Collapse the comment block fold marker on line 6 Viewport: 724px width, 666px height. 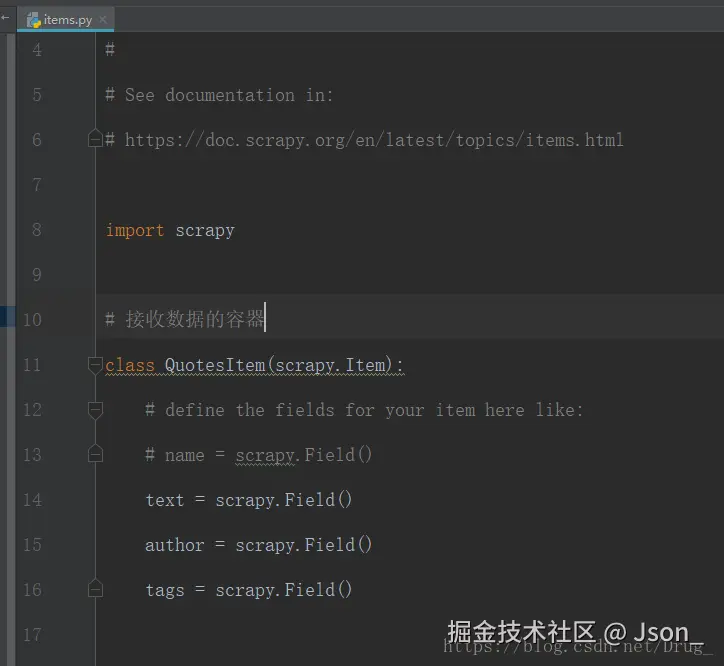click(95, 138)
